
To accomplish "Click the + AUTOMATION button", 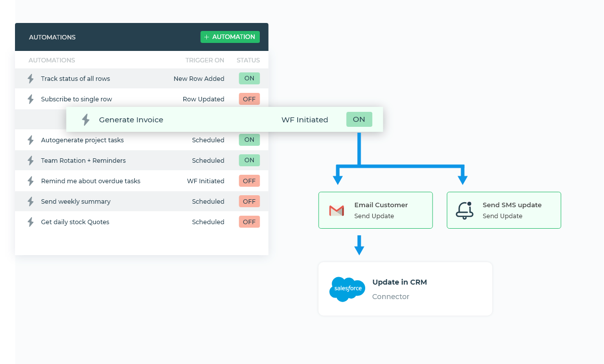I will [230, 37].
